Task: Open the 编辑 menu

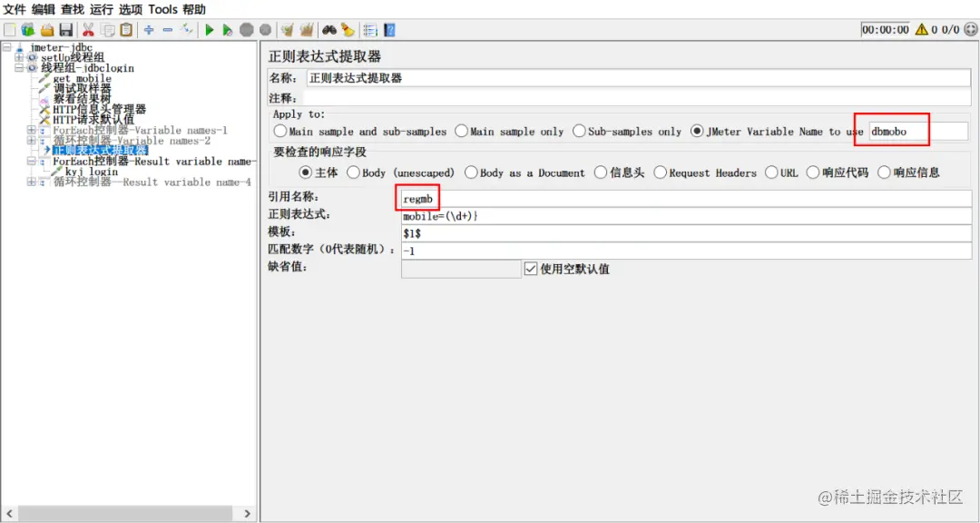Action: [x=44, y=9]
